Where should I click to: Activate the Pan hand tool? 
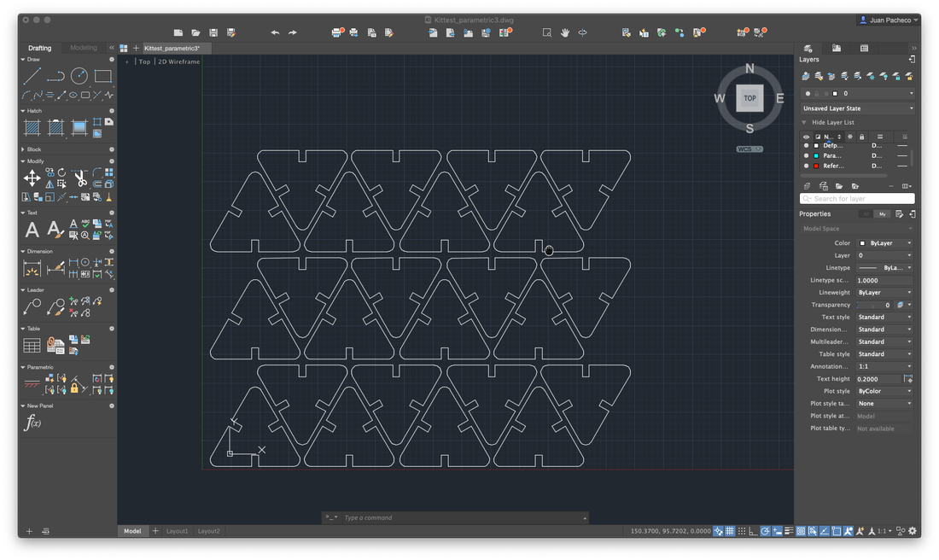(565, 32)
